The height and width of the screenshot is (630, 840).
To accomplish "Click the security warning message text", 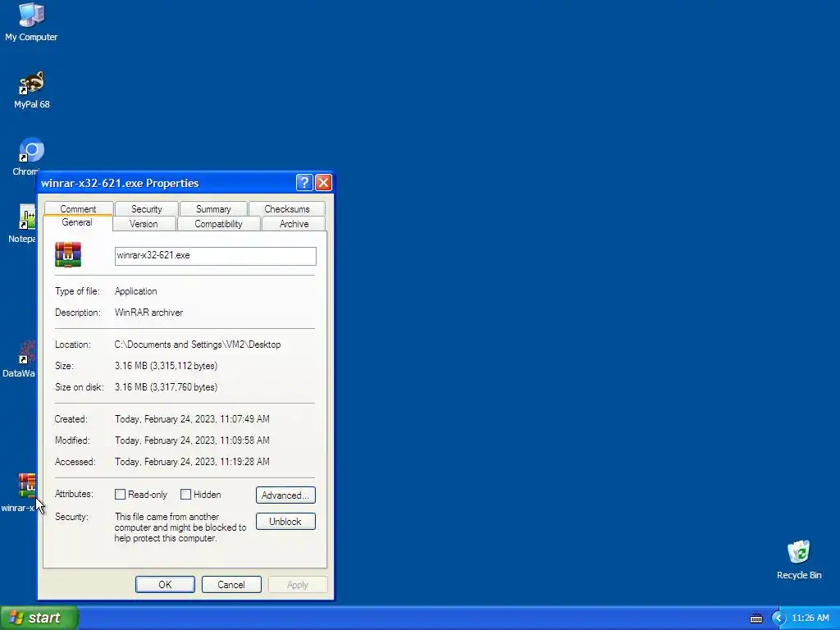I will [180, 527].
